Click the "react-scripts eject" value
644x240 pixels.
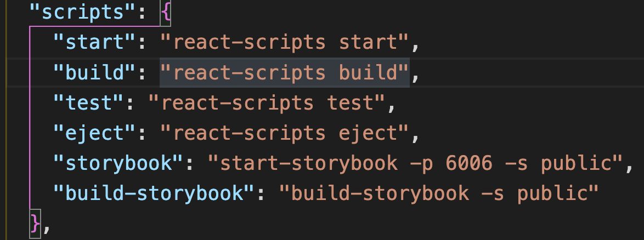tap(284, 133)
